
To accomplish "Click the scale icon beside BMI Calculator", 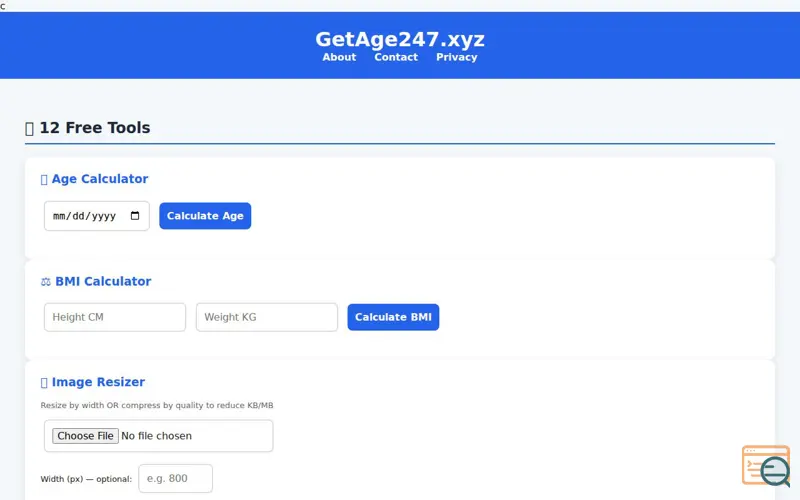I will (45, 282).
